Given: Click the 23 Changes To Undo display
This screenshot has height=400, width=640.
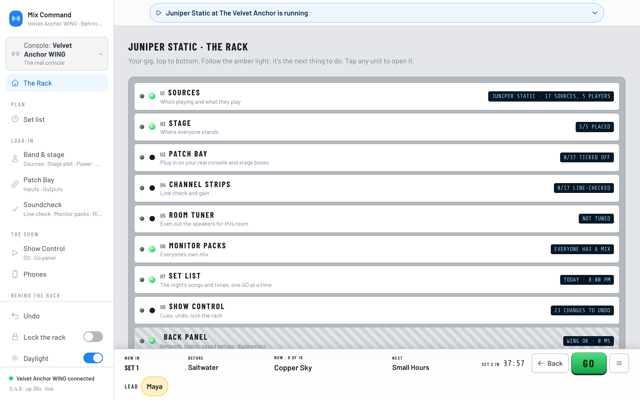Looking at the screenshot, I should tap(582, 311).
